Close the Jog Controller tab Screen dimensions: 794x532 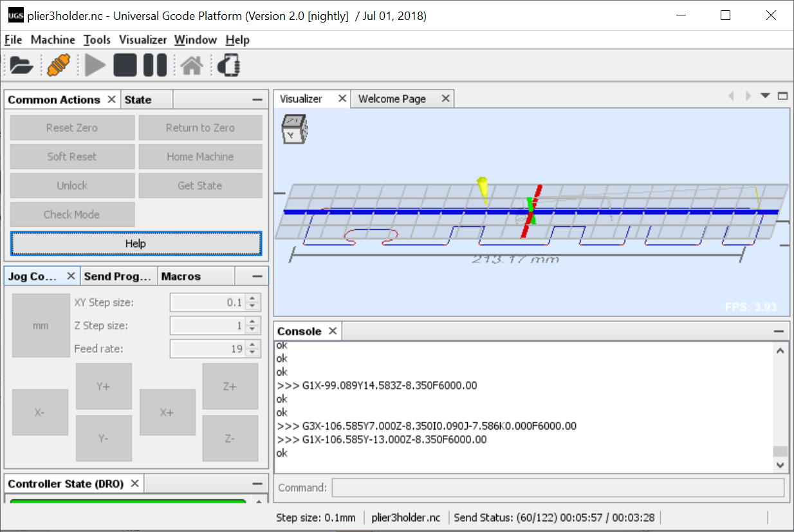(x=71, y=276)
